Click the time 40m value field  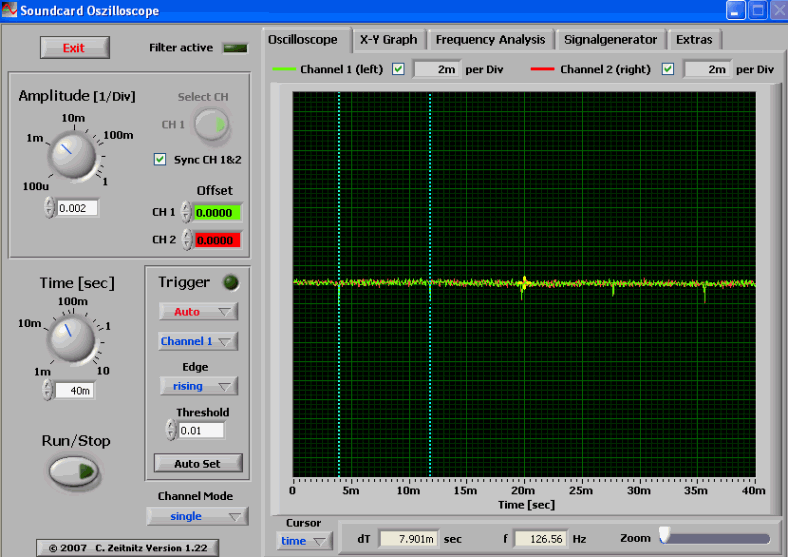click(75, 391)
